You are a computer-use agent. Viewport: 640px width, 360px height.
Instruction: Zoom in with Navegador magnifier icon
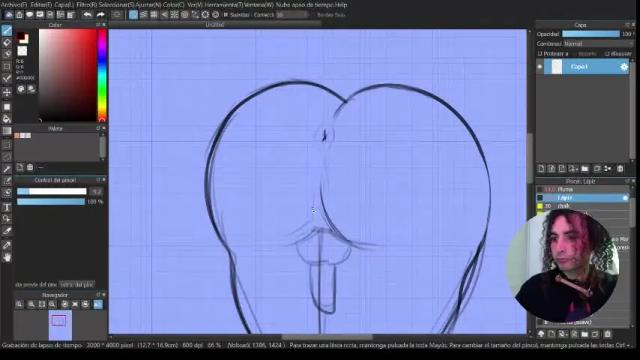[19, 304]
